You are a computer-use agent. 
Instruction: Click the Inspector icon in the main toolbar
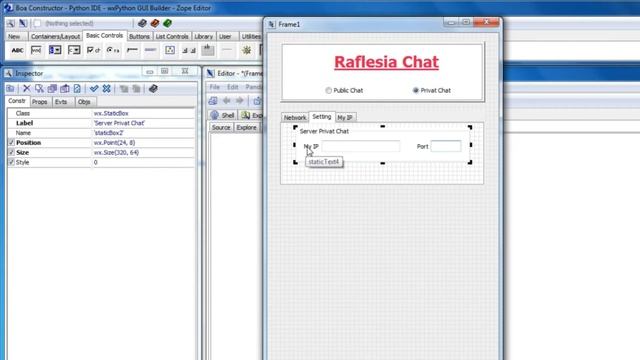[11, 23]
